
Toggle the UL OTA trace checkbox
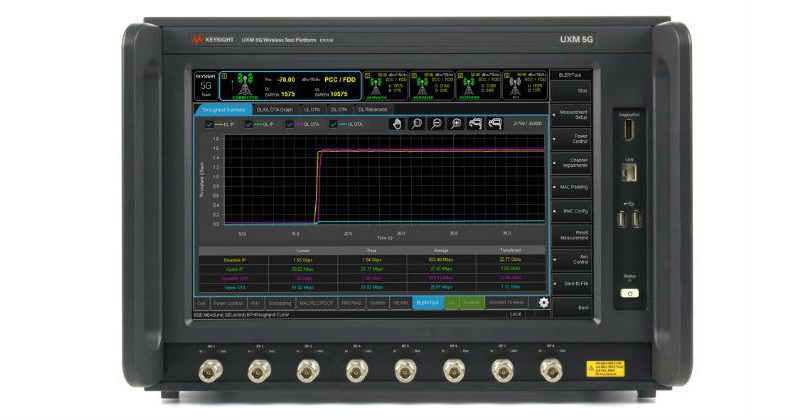pyautogui.click(x=333, y=125)
